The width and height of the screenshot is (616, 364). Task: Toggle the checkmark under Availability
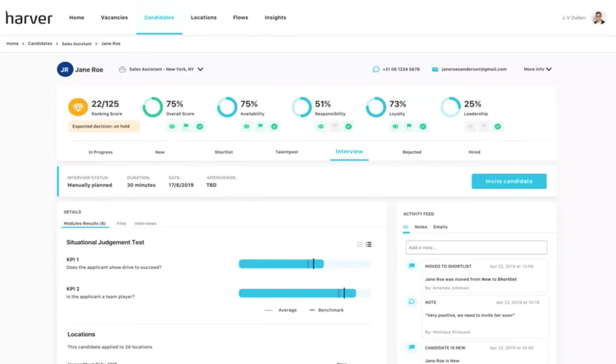(274, 126)
